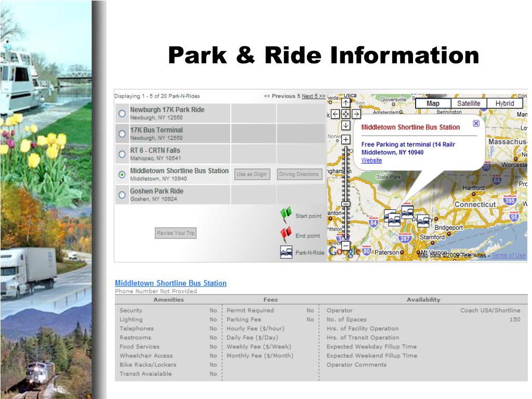Viewport: 532px width, 399px height.
Task: Click the Previous 5 pager text
Action: click(x=282, y=96)
